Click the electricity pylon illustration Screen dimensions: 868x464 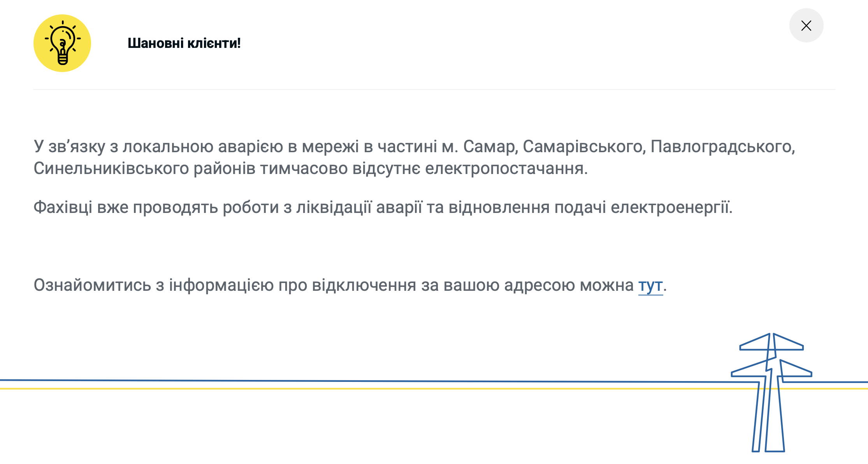771,393
